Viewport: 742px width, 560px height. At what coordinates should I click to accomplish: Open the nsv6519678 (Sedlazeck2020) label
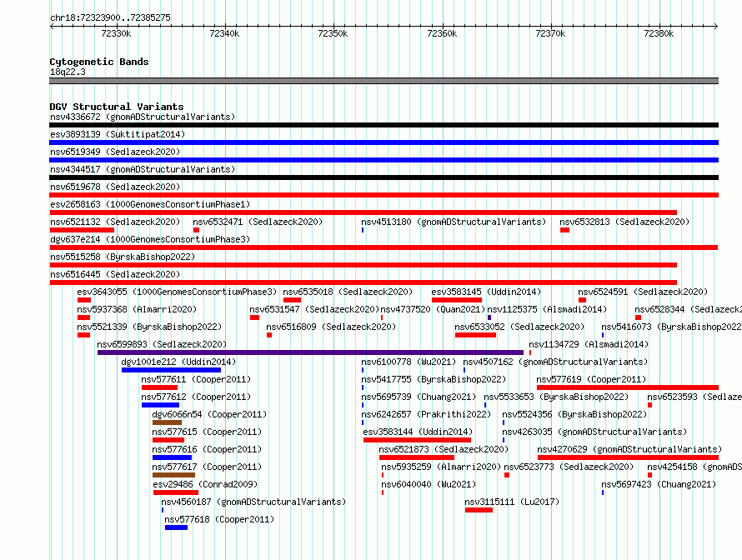115,187
